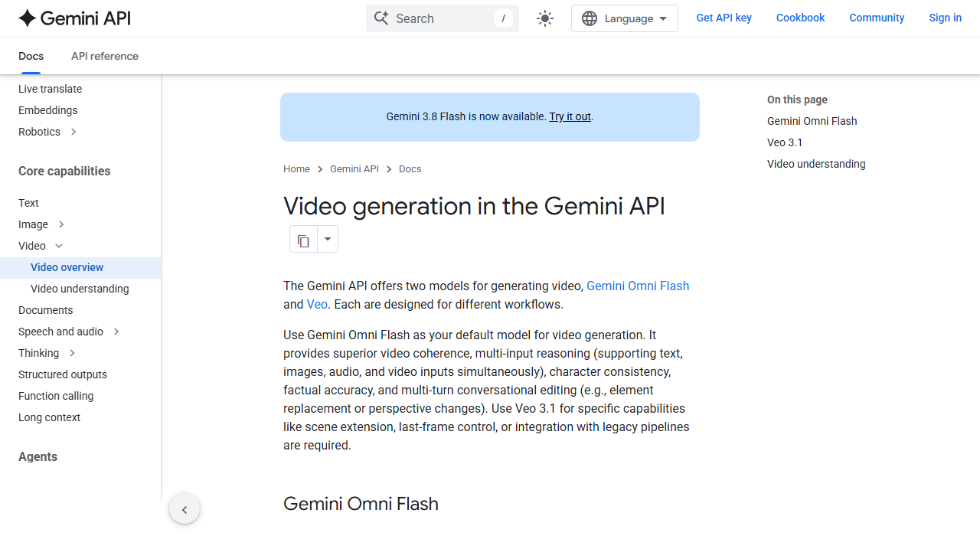Switch to the Docs tab

coord(31,56)
